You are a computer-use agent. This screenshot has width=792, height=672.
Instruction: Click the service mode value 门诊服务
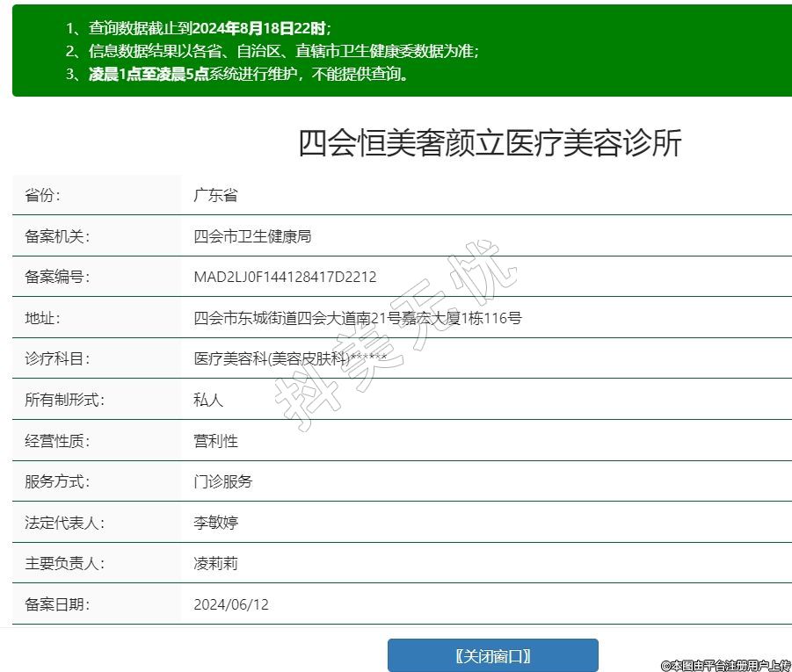[x=223, y=481]
